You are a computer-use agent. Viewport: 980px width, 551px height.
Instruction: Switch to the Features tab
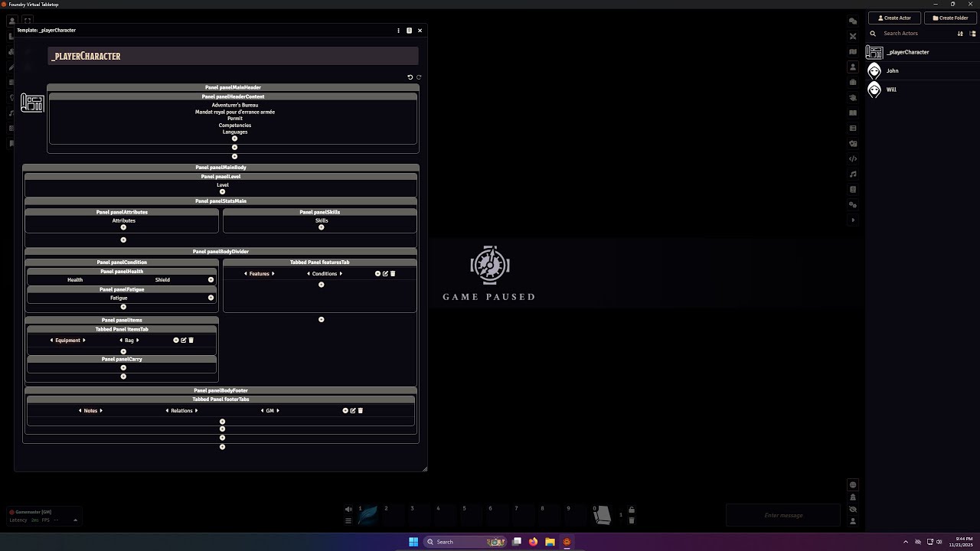(x=259, y=273)
